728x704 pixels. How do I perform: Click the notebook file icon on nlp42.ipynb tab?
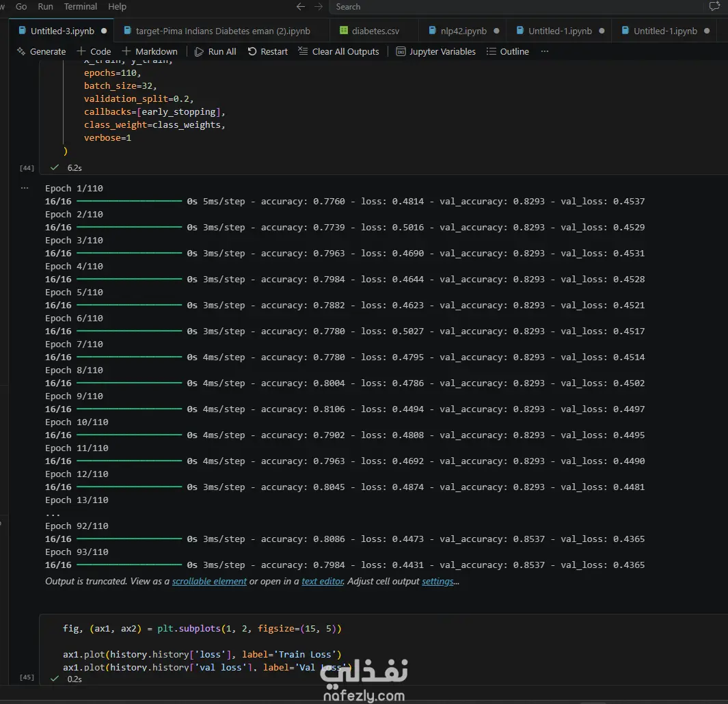click(x=432, y=30)
